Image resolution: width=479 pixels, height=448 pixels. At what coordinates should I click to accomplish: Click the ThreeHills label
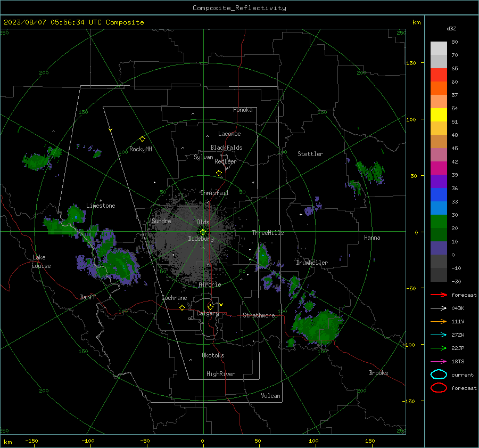(x=268, y=233)
